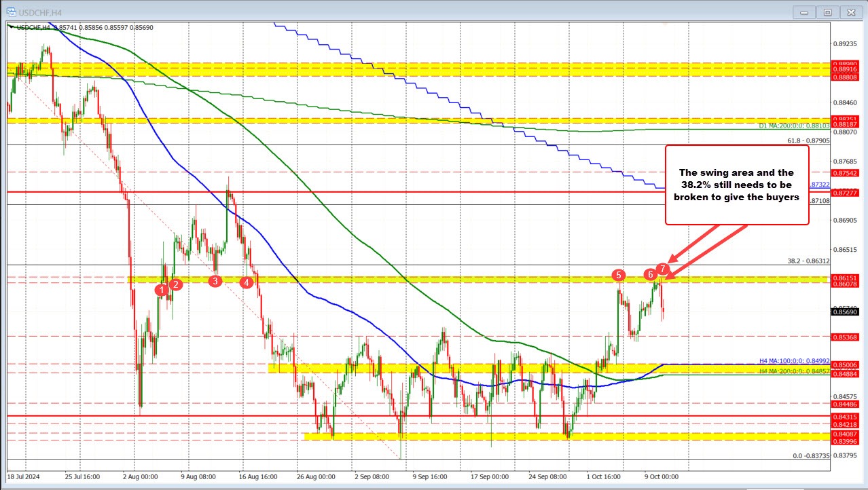The height and width of the screenshot is (490, 868).
Task: Click the 0.83996 red price label
Action: point(846,441)
